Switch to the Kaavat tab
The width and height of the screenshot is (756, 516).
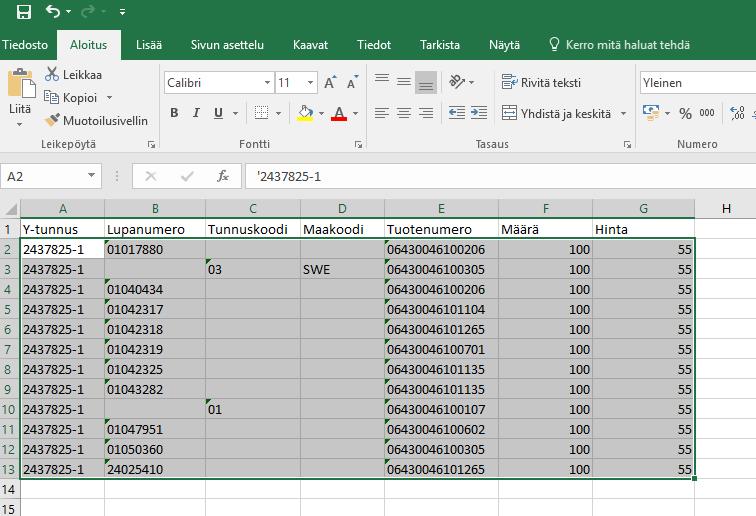(x=310, y=45)
